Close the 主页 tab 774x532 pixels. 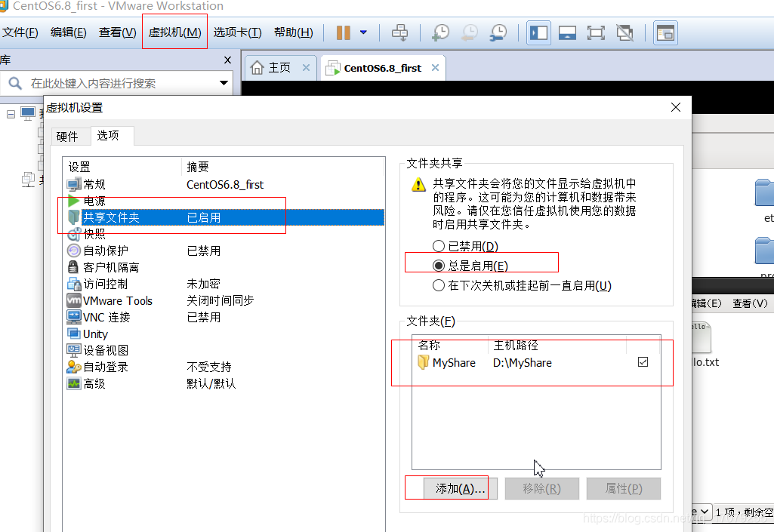click(306, 68)
